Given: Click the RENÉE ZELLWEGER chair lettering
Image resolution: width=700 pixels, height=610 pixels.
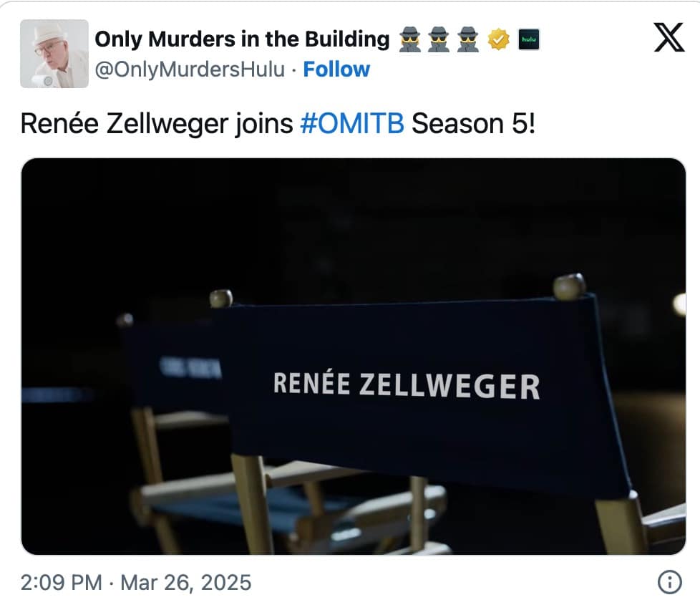Looking at the screenshot, I should pos(406,384).
